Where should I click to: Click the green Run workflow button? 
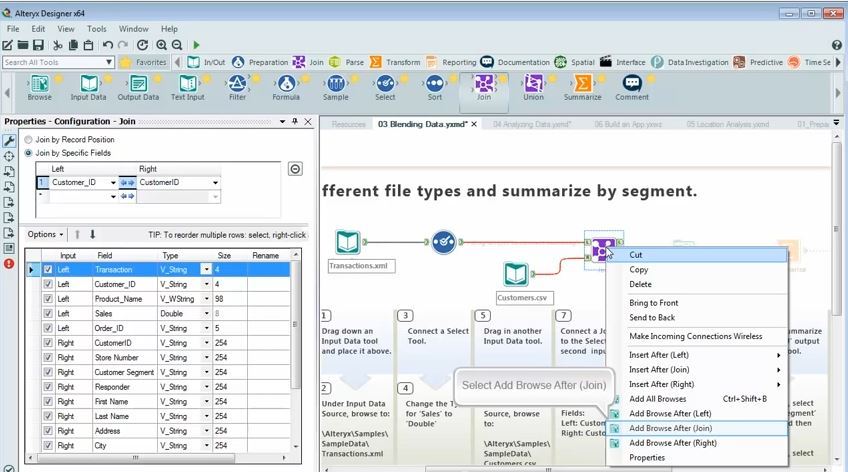[x=196, y=45]
